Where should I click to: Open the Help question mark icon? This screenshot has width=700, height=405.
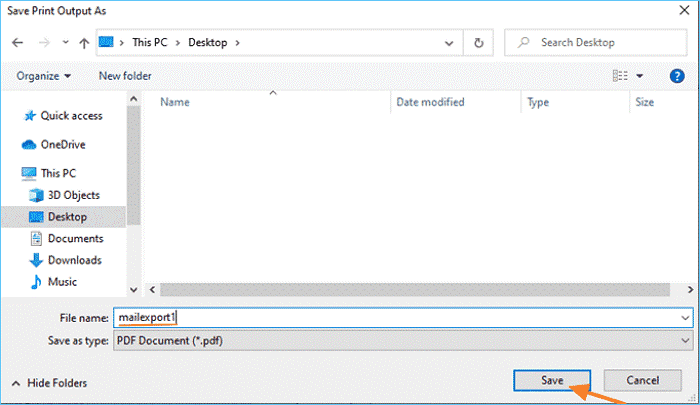(x=676, y=76)
